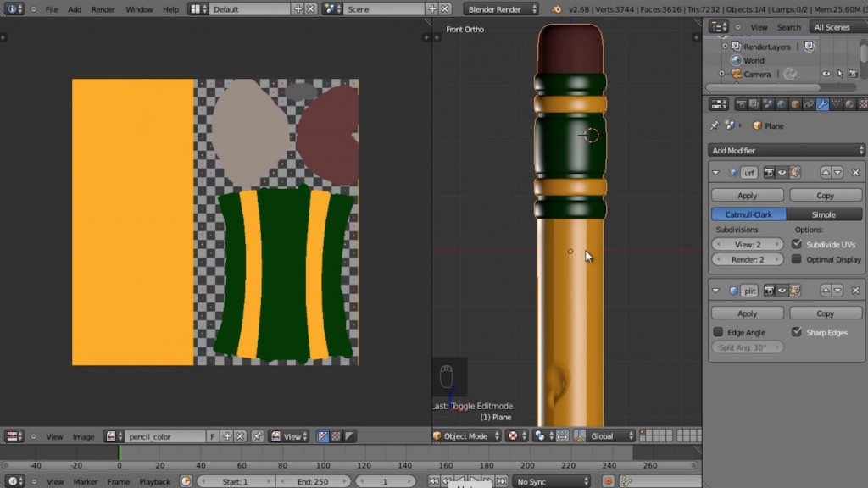Open the Texture properties checkered icon
The width and height of the screenshot is (868, 488).
click(862, 103)
